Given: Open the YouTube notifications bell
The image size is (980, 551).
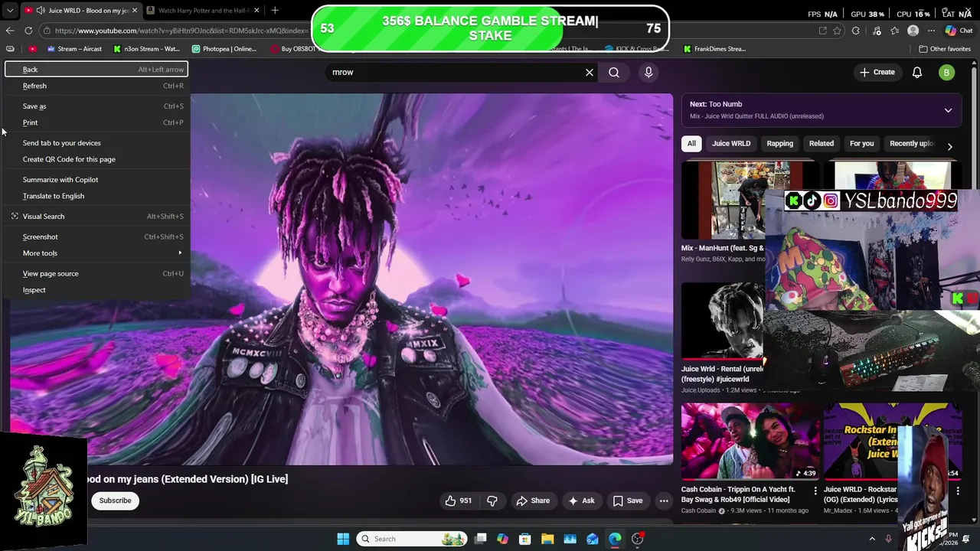Looking at the screenshot, I should (x=917, y=72).
